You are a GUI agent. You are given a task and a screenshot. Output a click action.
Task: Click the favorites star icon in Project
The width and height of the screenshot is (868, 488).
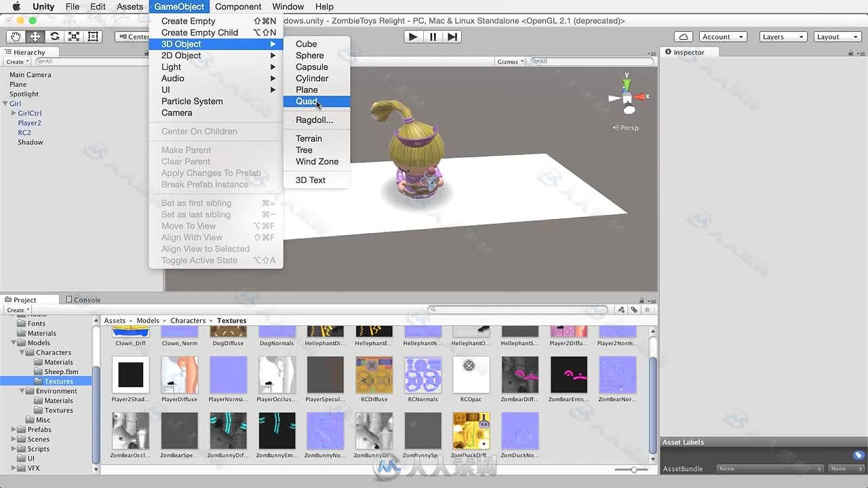647,310
